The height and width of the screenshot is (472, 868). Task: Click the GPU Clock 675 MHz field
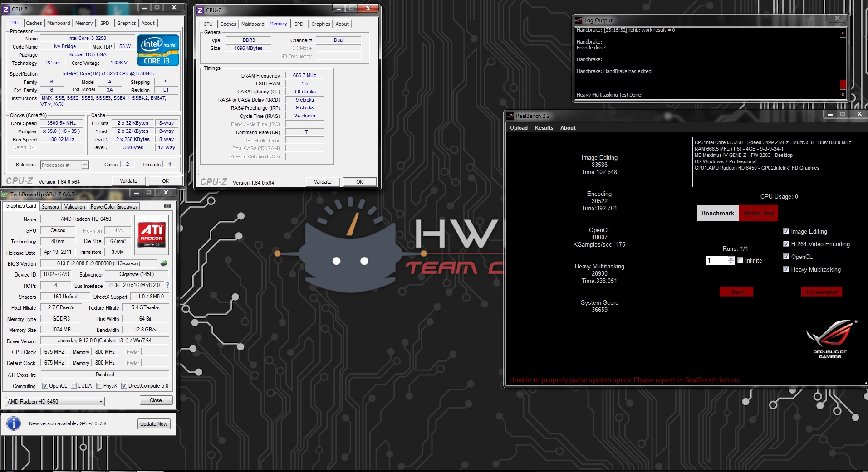54,352
